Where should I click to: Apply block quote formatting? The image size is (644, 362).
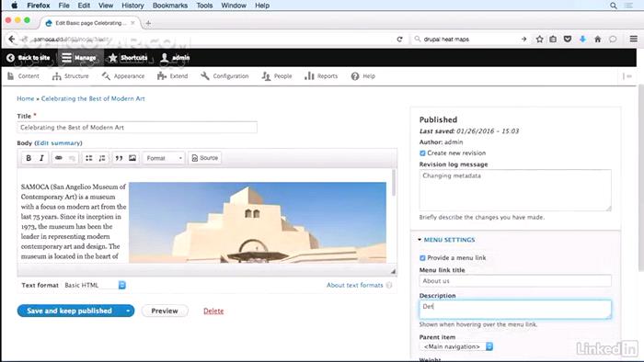tap(119, 158)
